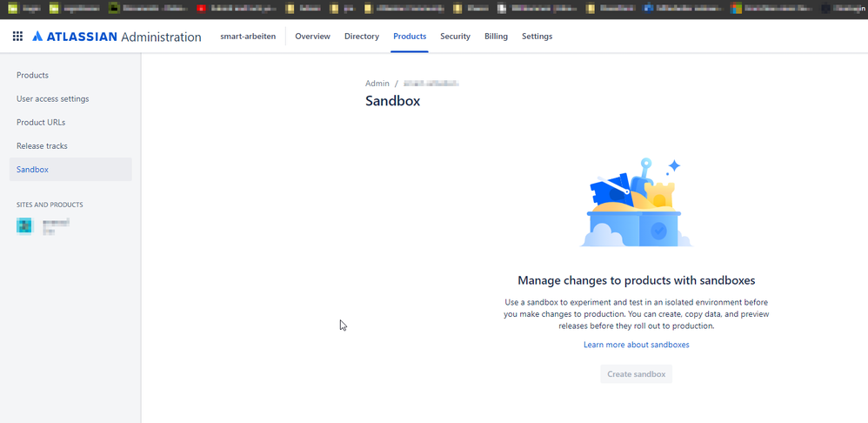Click the Create sandbox button
Screen dimensions: 868x423
(x=636, y=373)
